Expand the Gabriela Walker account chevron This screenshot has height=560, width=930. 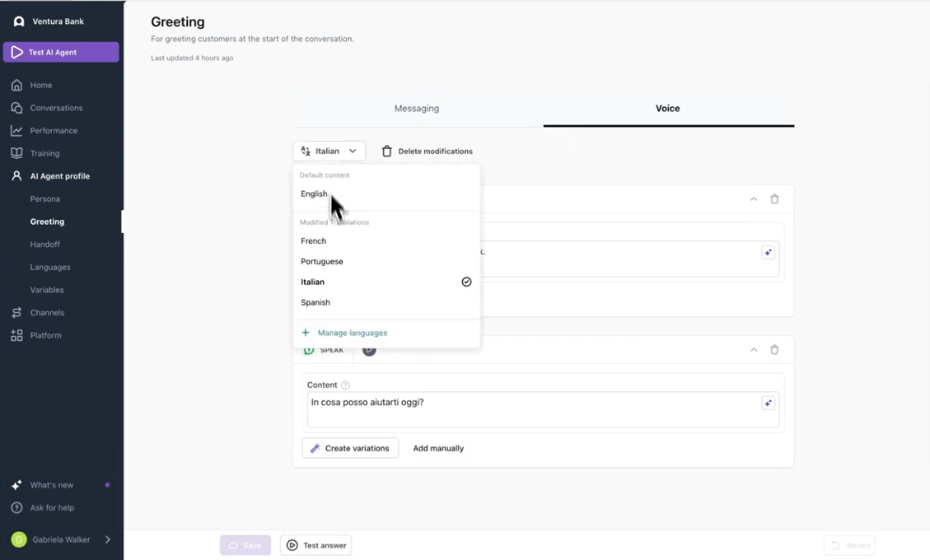point(107,539)
